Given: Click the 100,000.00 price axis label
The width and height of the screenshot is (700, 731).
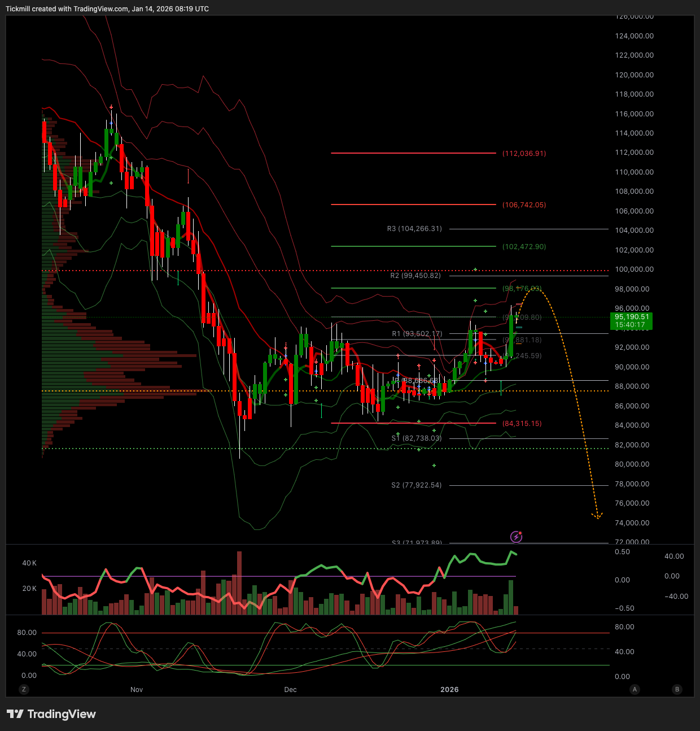Looking at the screenshot, I should pyautogui.click(x=635, y=269).
